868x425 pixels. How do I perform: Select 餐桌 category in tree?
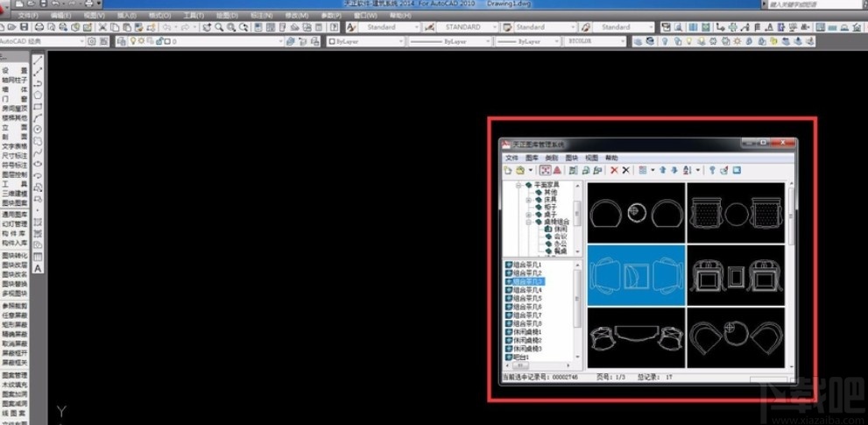pos(561,251)
